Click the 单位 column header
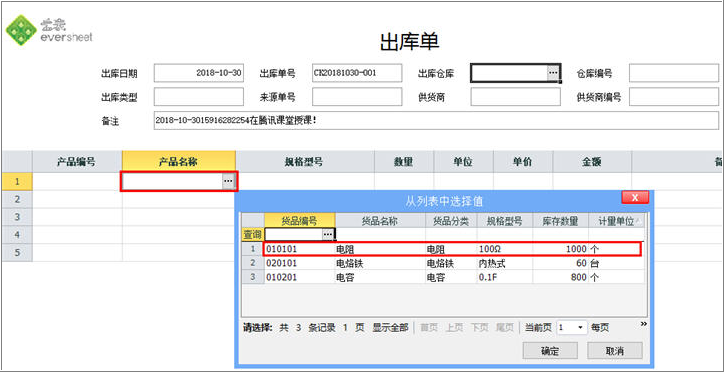 463,162
